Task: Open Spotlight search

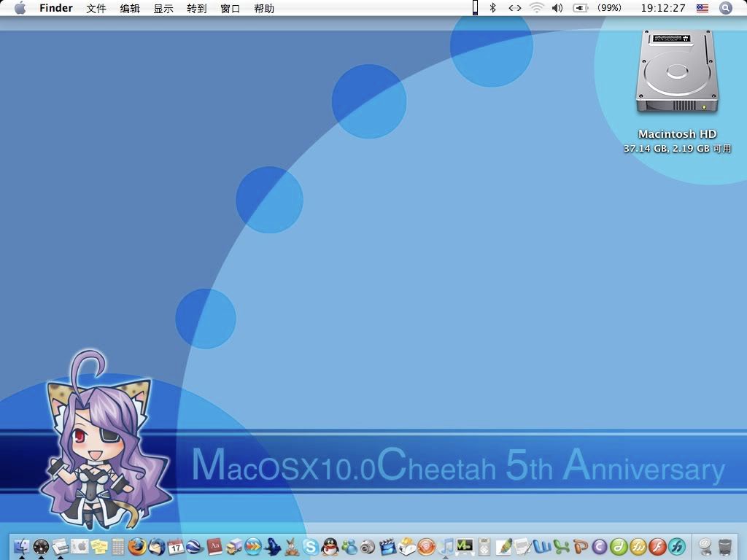Action: click(x=725, y=8)
